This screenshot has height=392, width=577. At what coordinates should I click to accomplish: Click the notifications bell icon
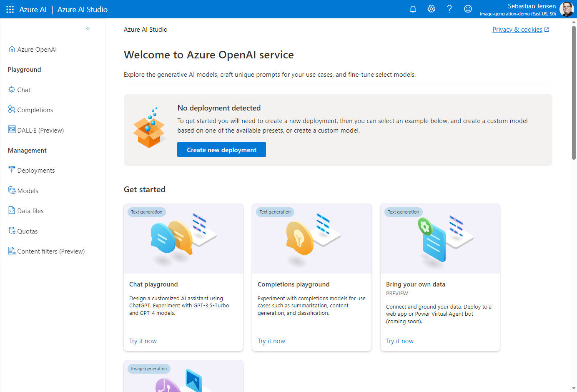point(413,9)
